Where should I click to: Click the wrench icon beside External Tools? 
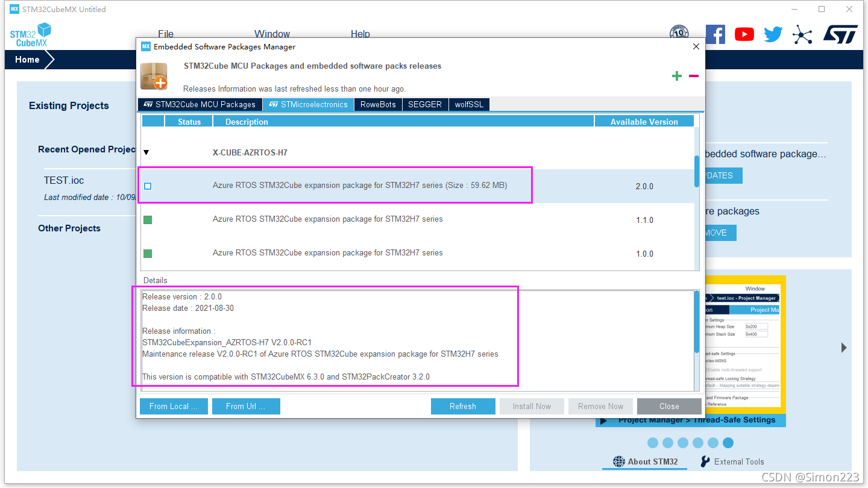pyautogui.click(x=705, y=461)
